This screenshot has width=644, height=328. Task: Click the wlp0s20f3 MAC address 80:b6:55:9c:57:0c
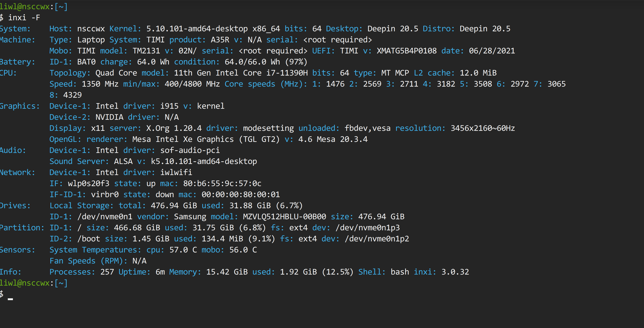[222, 184]
